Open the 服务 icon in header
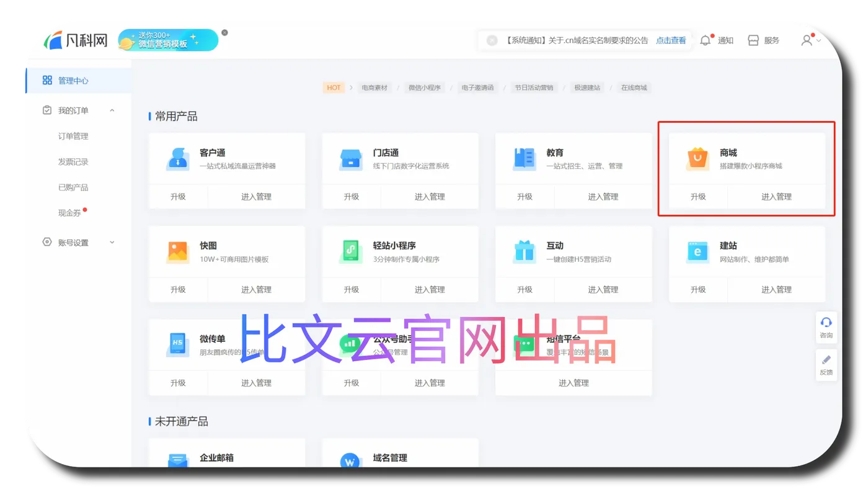Image resolution: width=868 pixels, height=489 pixels. 753,40
